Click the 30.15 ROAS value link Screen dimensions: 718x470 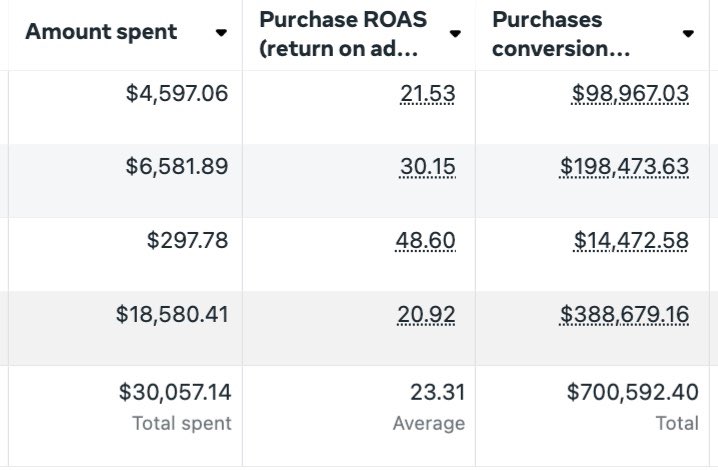click(x=427, y=167)
